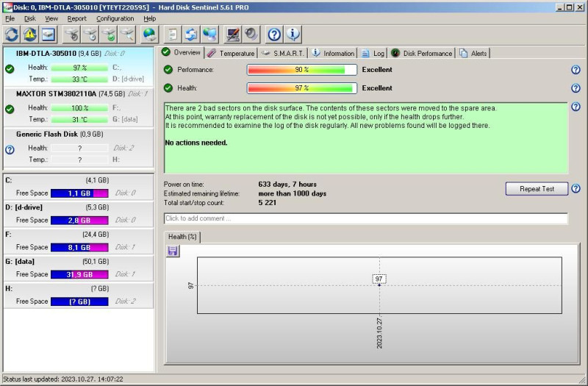Click the floppy save icon above Health graph
The height and width of the screenshot is (386, 588).
pos(173,251)
